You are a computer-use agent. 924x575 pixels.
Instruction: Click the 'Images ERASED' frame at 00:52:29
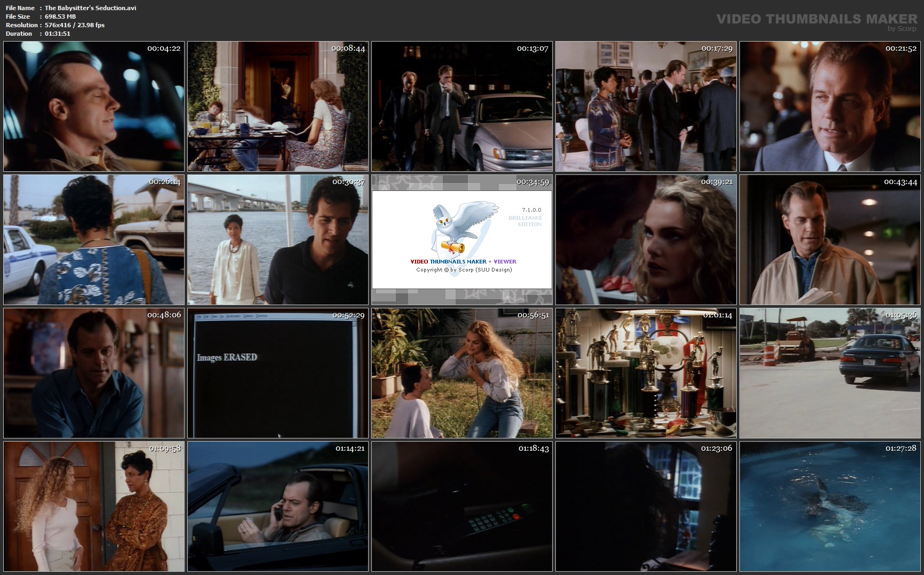coord(278,373)
